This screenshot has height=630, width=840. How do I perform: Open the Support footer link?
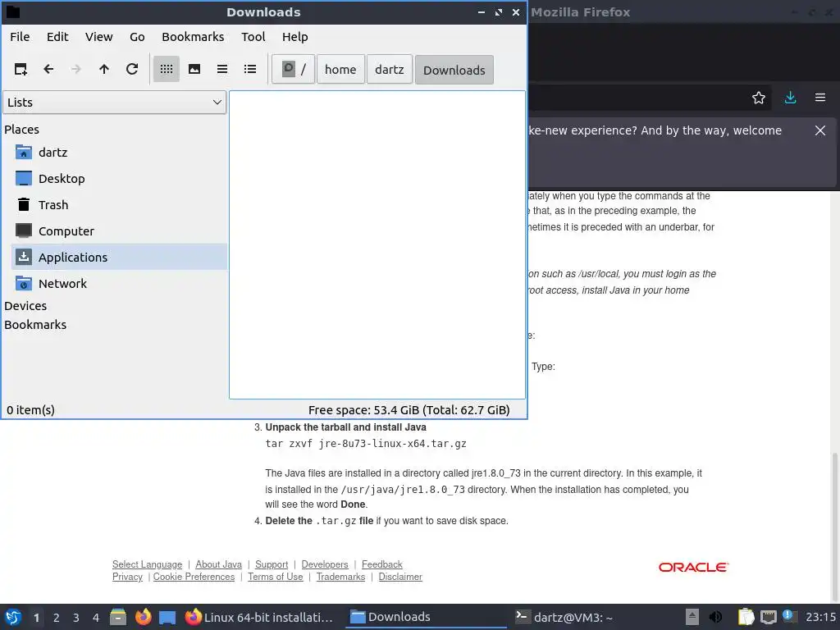pyautogui.click(x=272, y=564)
